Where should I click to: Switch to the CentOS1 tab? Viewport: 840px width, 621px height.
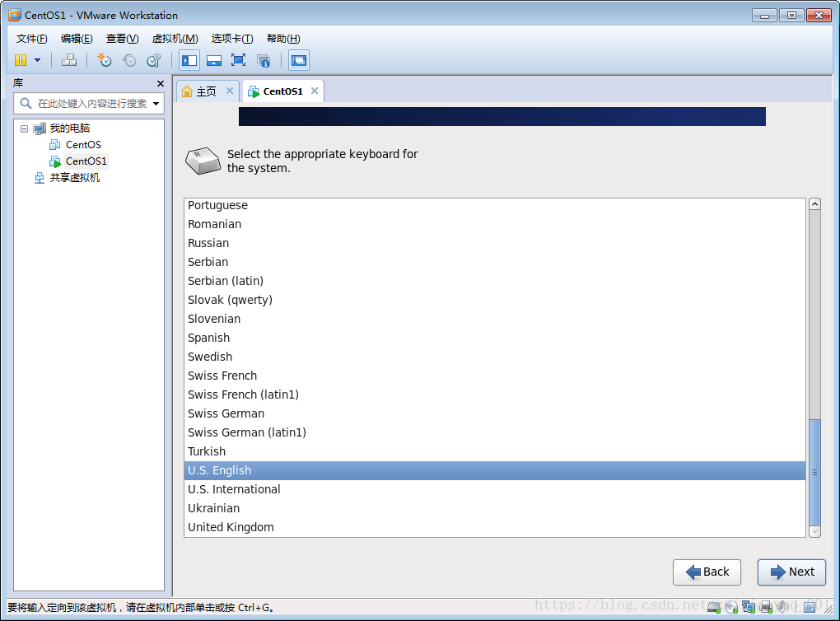click(x=282, y=91)
